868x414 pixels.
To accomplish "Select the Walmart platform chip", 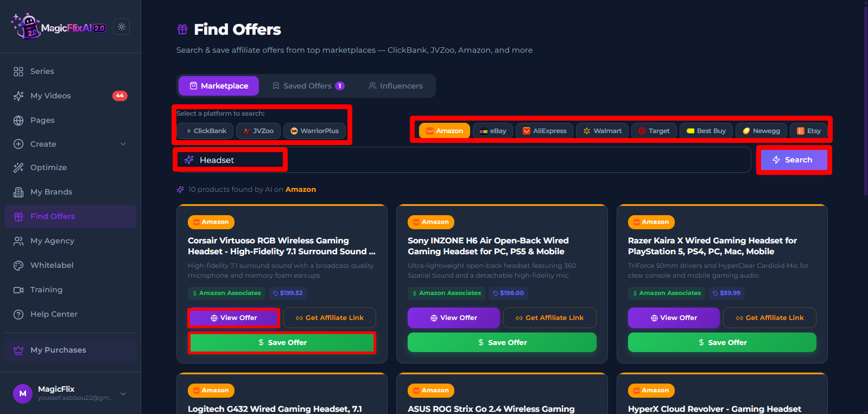I will [x=602, y=131].
